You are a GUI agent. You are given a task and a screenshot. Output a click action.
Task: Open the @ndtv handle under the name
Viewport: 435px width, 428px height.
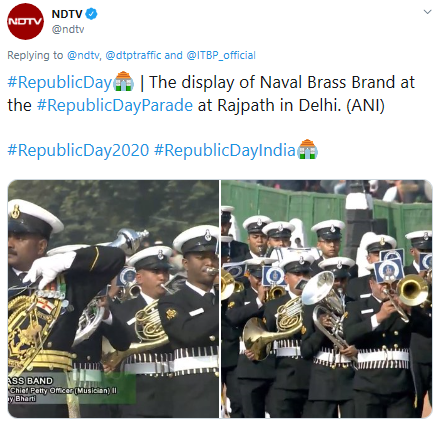[x=68, y=30]
